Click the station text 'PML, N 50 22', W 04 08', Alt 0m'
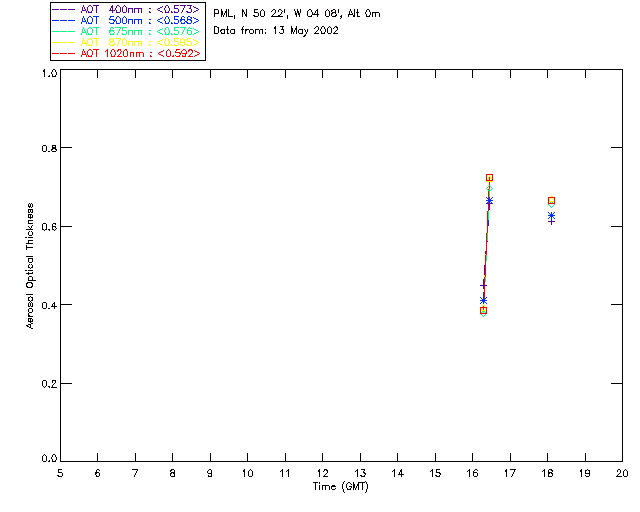The height and width of the screenshot is (512, 640). pos(297,14)
